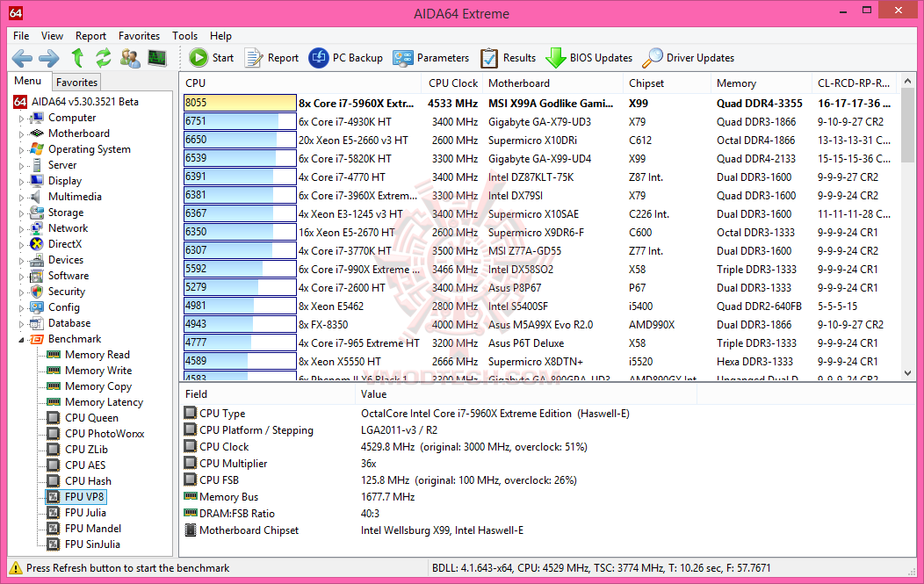
Task: Switch to the Favorites tab
Action: tap(76, 83)
